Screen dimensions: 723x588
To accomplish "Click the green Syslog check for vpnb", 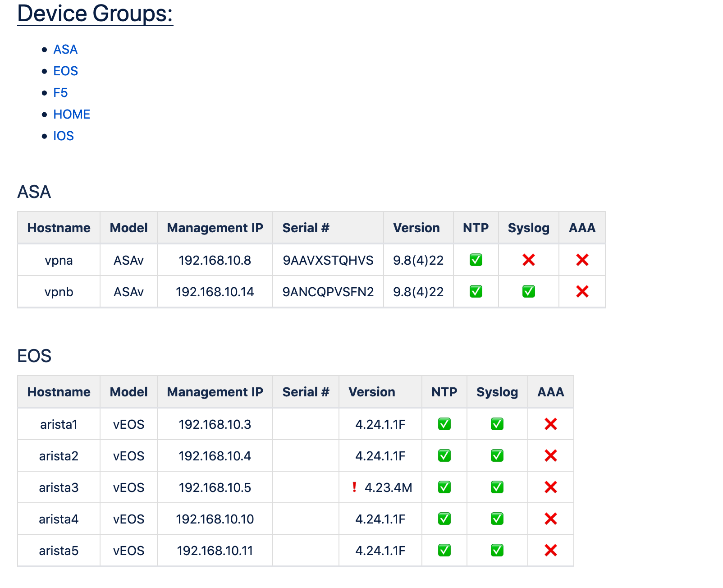I will click(529, 291).
